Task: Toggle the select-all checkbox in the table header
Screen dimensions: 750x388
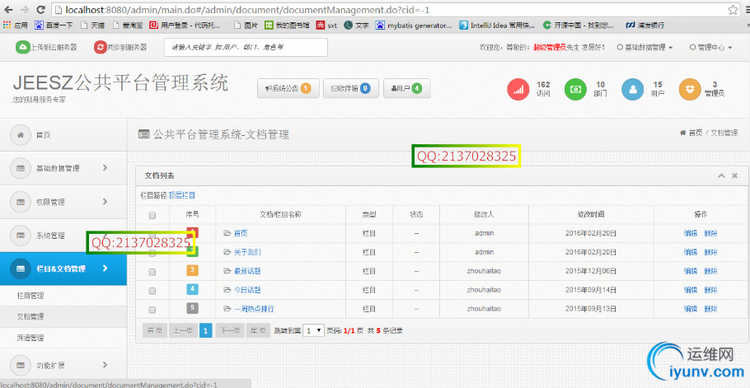Action: (x=152, y=216)
